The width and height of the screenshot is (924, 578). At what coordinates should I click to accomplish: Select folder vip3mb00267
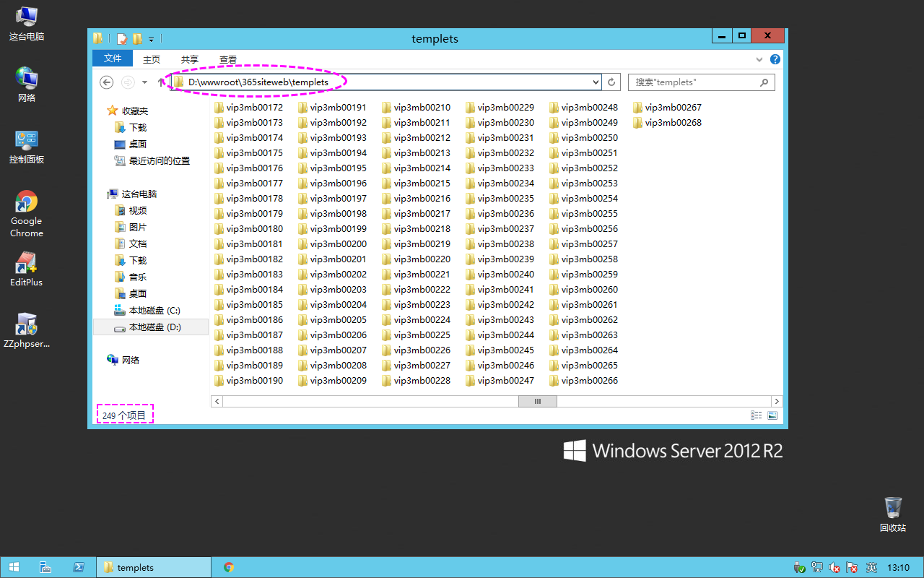coord(667,107)
